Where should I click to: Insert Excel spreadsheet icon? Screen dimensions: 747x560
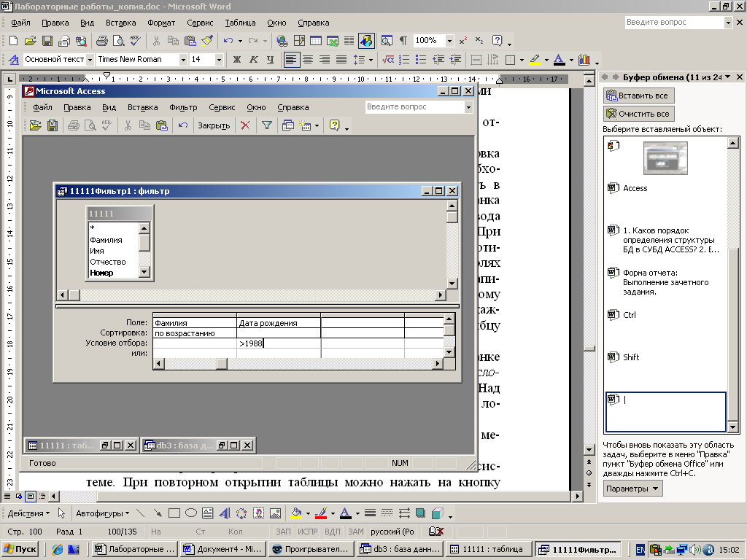(333, 41)
